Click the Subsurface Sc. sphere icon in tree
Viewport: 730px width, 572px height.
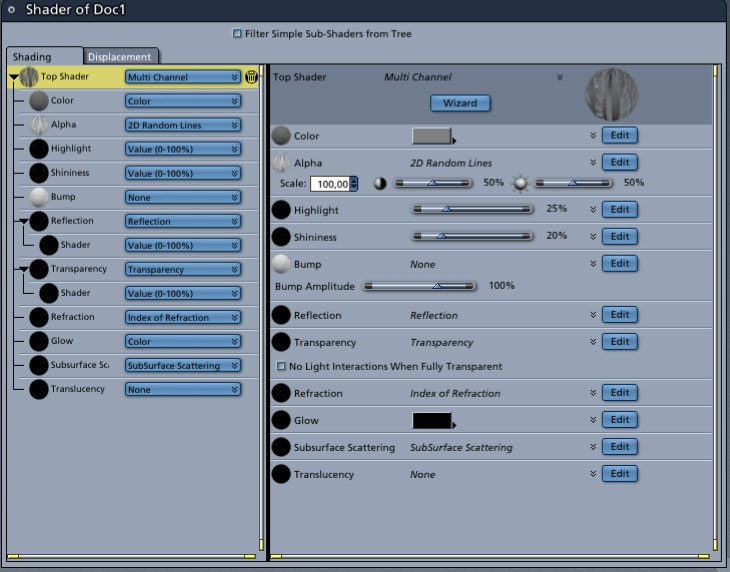click(x=39, y=365)
